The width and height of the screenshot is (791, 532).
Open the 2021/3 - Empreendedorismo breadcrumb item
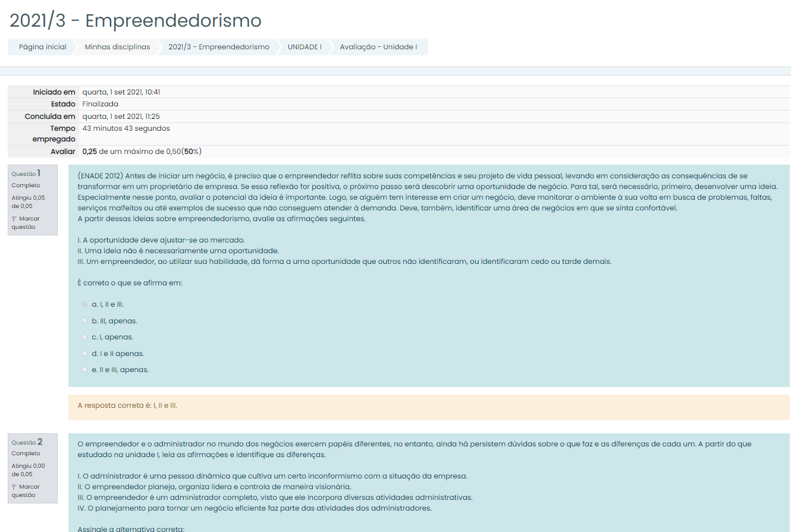[218, 47]
